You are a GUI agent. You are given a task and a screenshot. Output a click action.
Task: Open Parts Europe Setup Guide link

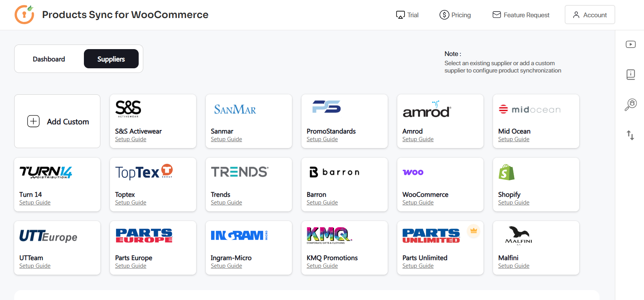131,266
